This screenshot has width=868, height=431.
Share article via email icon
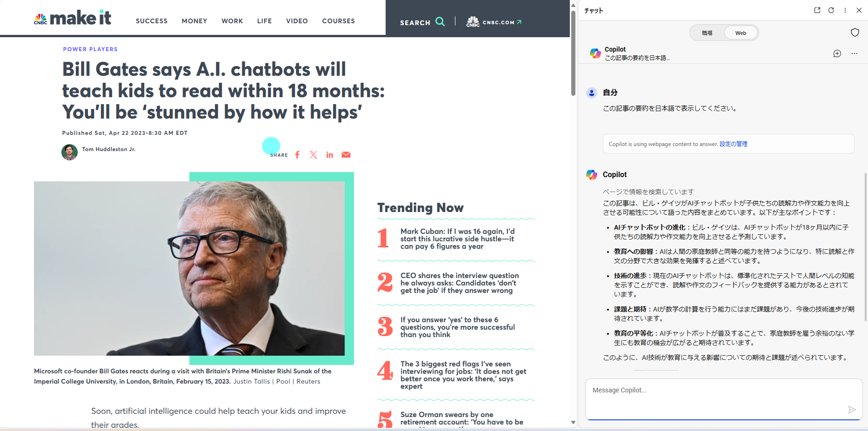(x=346, y=155)
